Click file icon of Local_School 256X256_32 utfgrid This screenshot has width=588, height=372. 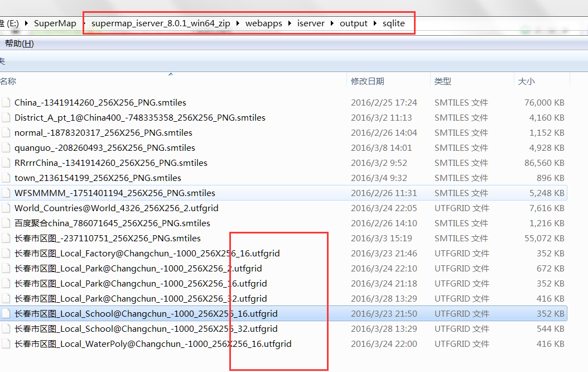6,328
